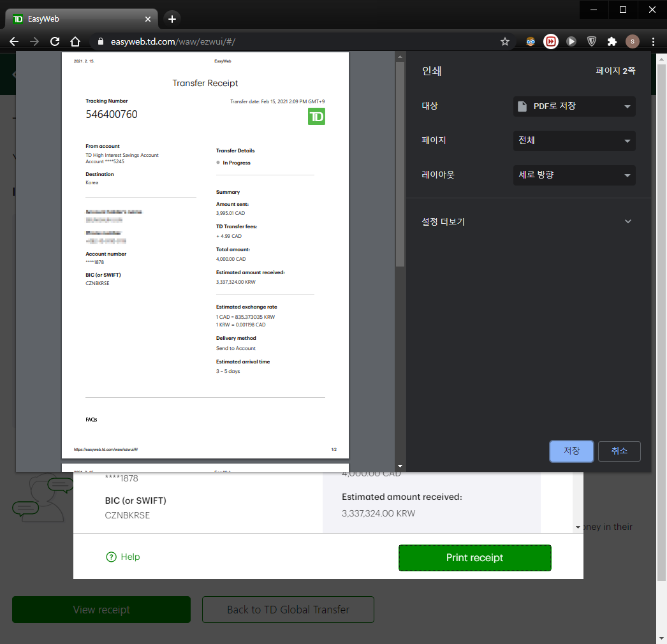Open the Chrome three-dot menu
Screen dimensions: 667x644
653,41
